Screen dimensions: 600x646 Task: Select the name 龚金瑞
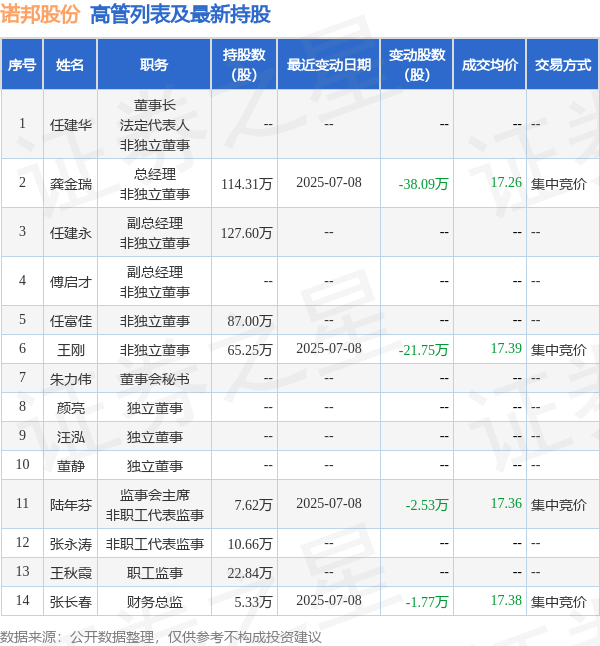click(70, 184)
